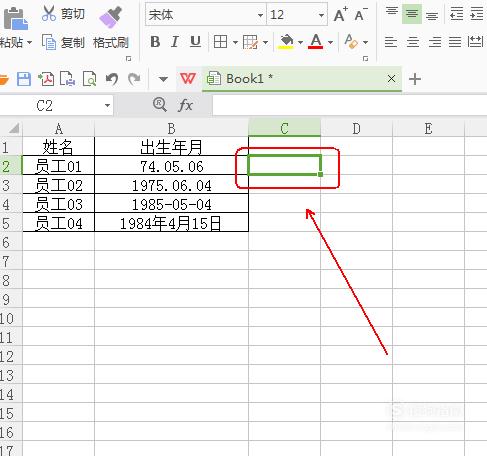Apply cell borders with the borders icon
This screenshot has height=456, width=487.
(x=220, y=42)
